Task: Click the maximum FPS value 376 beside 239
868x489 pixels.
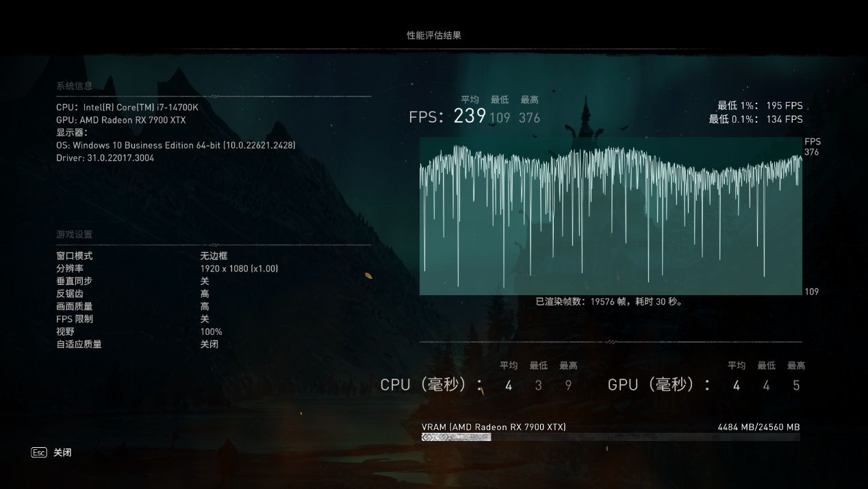Action: [529, 118]
